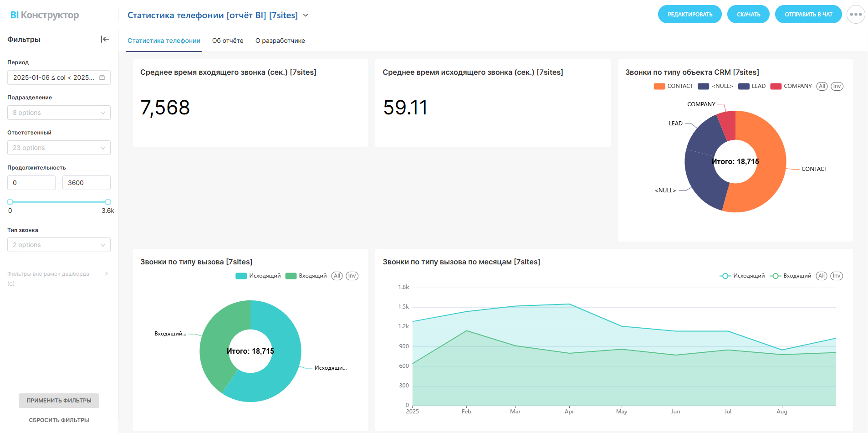Collapse the Фильтры sidebar panel
The height and width of the screenshot is (433, 868).
click(105, 39)
